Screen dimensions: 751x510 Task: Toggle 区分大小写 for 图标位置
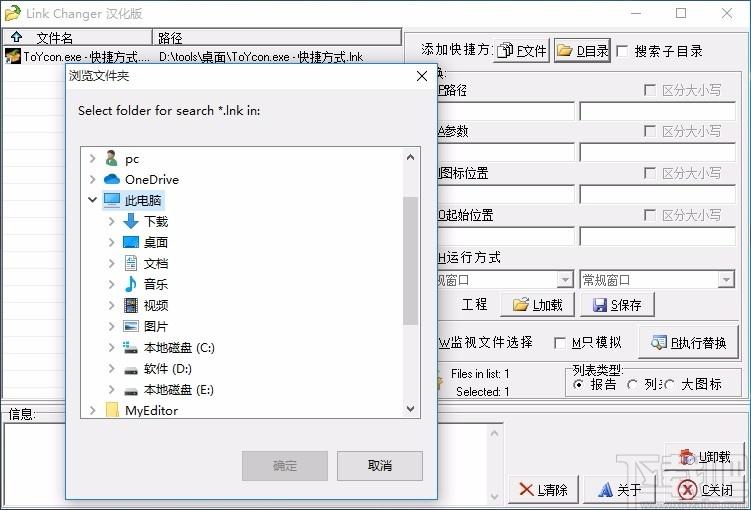click(x=650, y=173)
